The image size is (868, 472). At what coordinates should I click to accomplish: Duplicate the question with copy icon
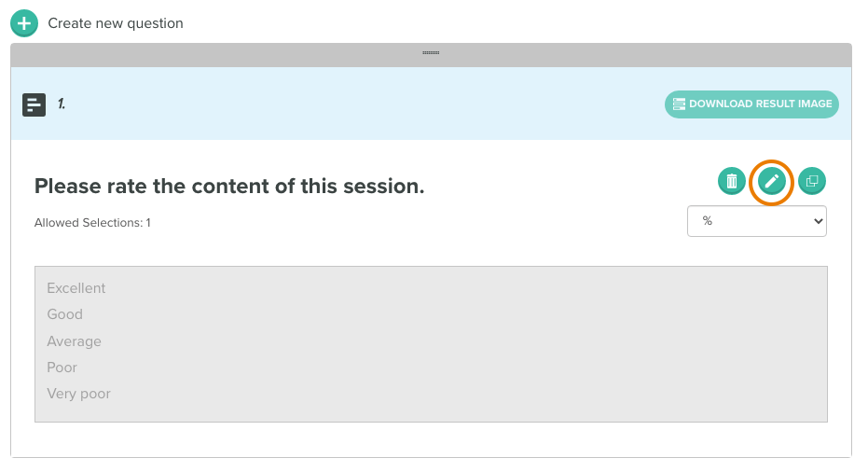coord(811,181)
